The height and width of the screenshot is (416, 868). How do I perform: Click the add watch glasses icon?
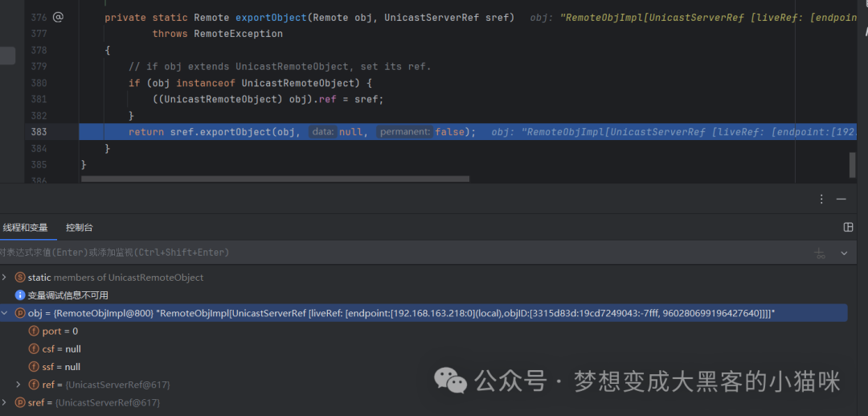[x=820, y=253]
